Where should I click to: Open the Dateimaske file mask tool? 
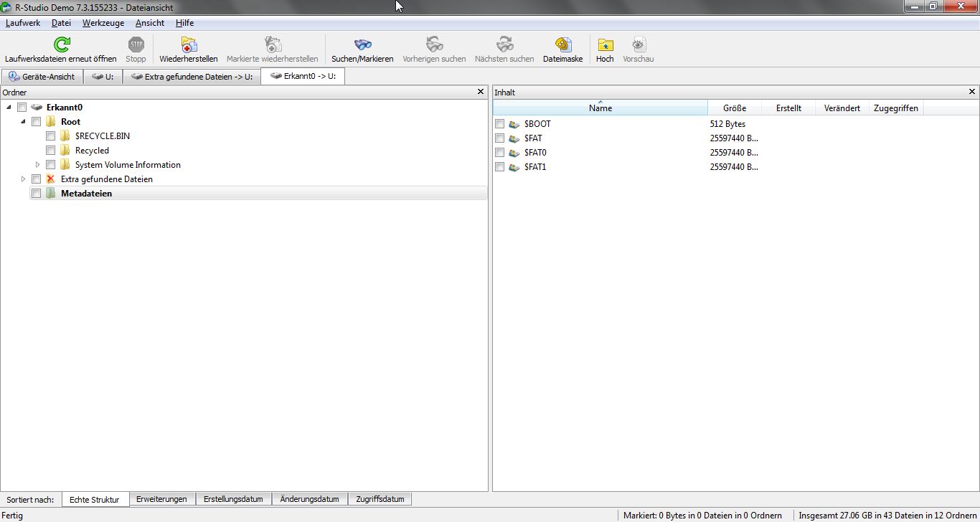pos(563,44)
